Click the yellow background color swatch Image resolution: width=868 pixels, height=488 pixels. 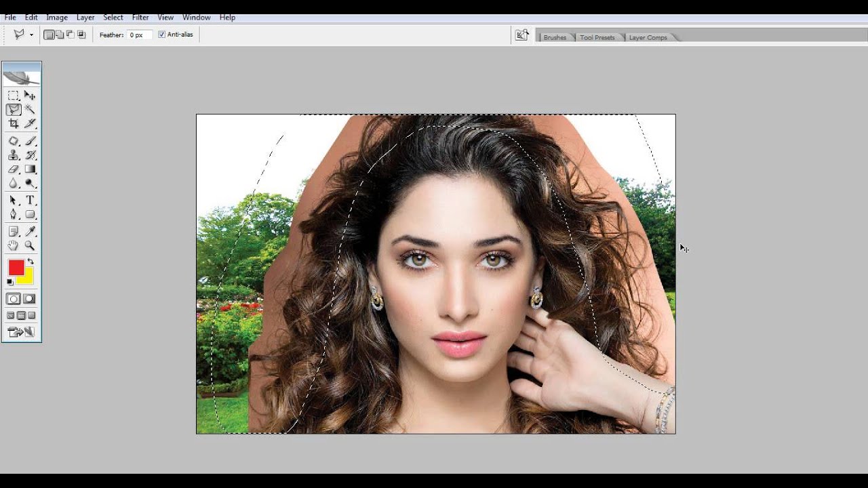click(x=27, y=278)
